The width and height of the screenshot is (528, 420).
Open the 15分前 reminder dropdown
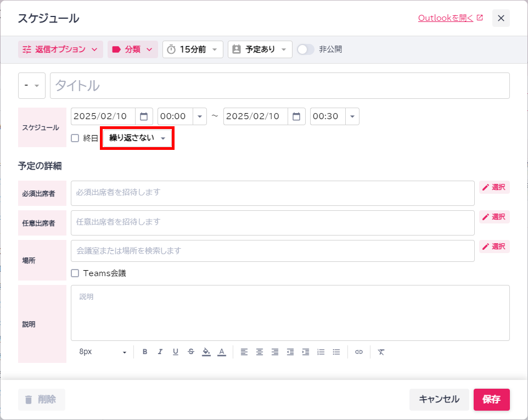pos(193,49)
